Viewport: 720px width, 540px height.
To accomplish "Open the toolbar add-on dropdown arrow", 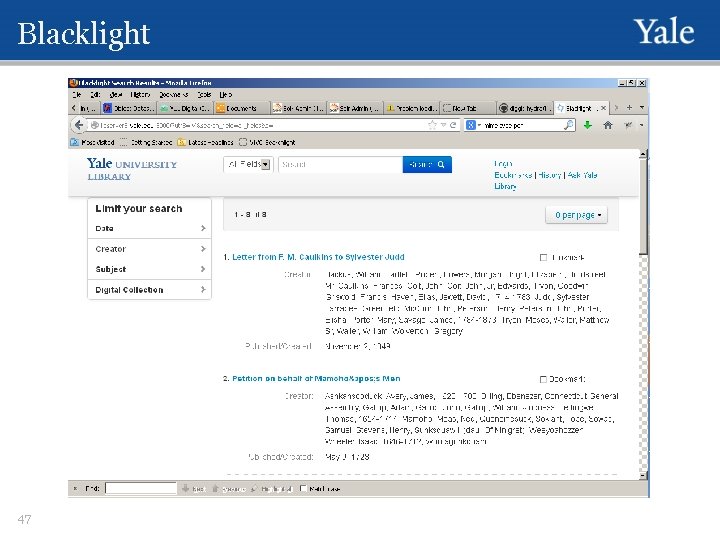I will 641,125.
